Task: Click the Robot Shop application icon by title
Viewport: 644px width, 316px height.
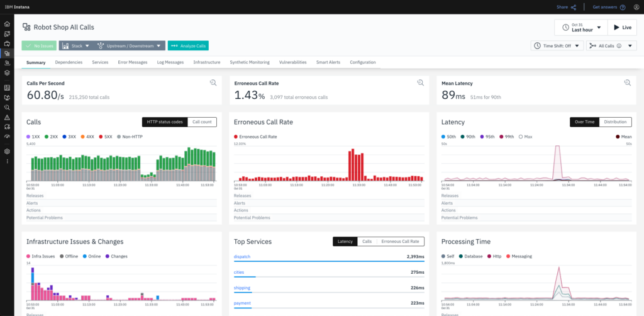Action: (26, 27)
